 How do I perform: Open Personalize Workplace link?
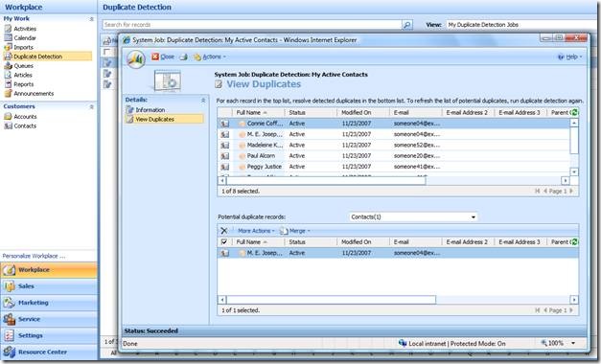(34, 256)
